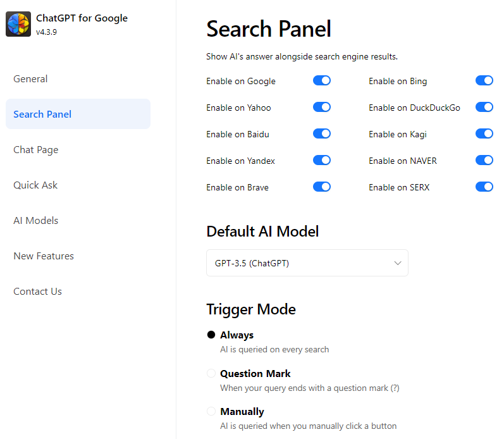Image resolution: width=504 pixels, height=439 pixels.
Task: Click the 'Show AI's answer alongside' description
Action: (x=302, y=56)
